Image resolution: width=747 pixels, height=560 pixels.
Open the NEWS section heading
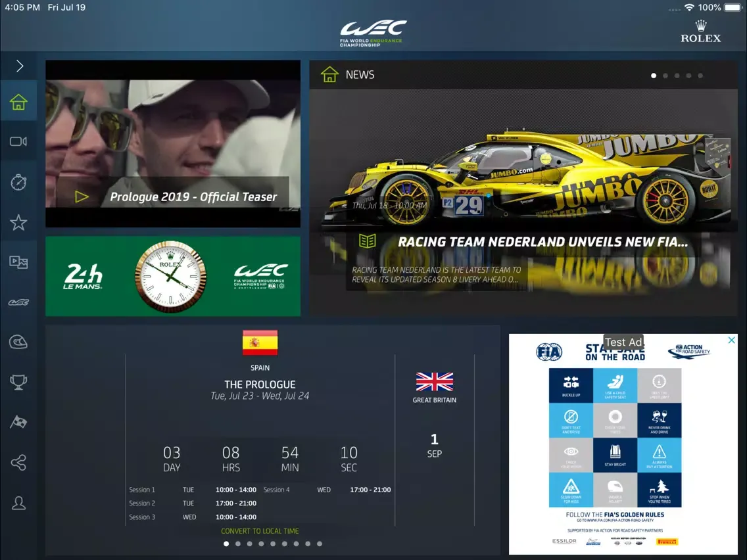[360, 75]
